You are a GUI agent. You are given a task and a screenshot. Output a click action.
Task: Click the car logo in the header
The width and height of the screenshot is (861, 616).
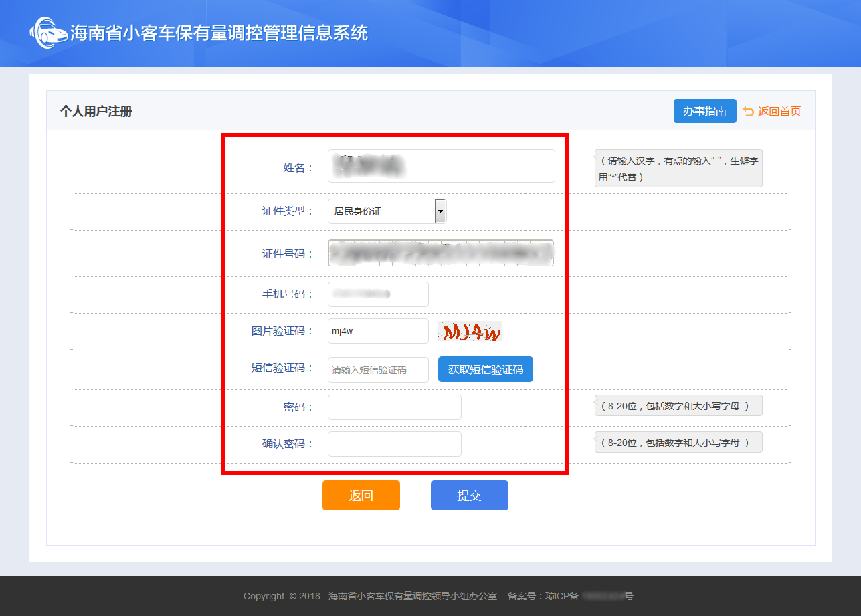point(48,33)
